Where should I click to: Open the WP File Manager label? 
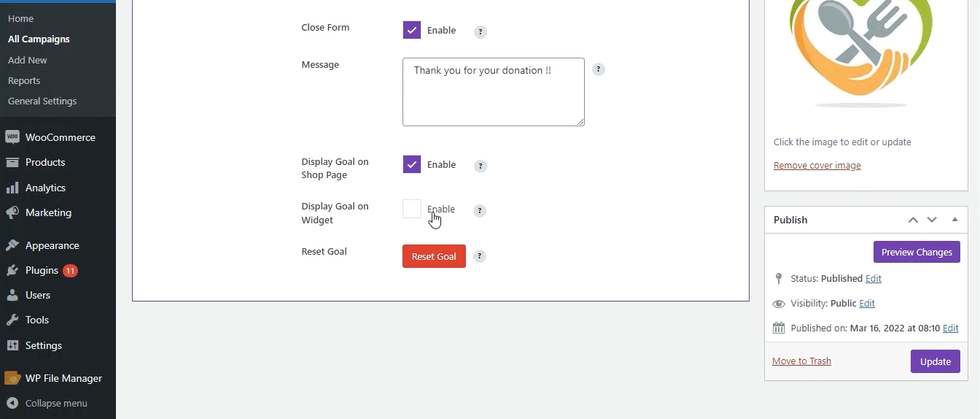point(63,378)
